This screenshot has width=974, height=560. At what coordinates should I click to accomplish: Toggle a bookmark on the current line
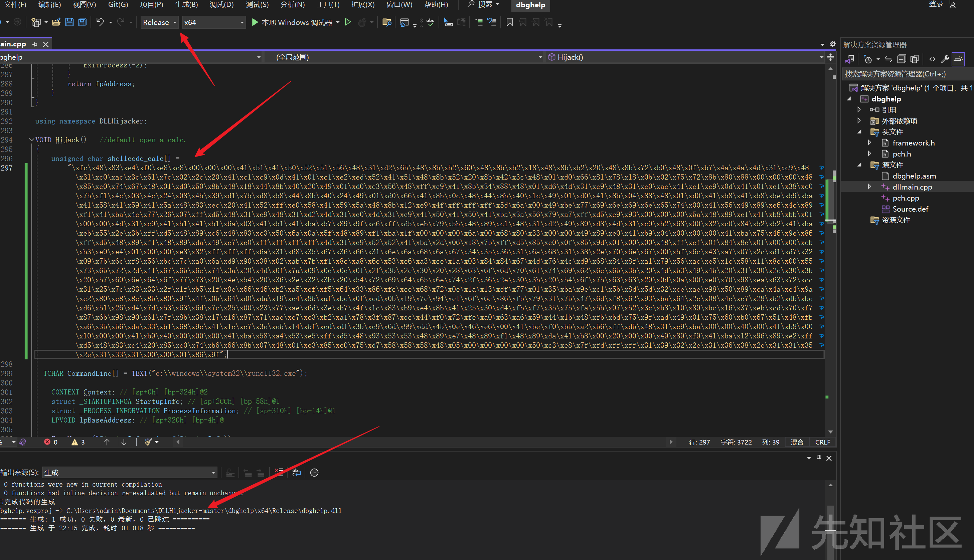click(509, 22)
